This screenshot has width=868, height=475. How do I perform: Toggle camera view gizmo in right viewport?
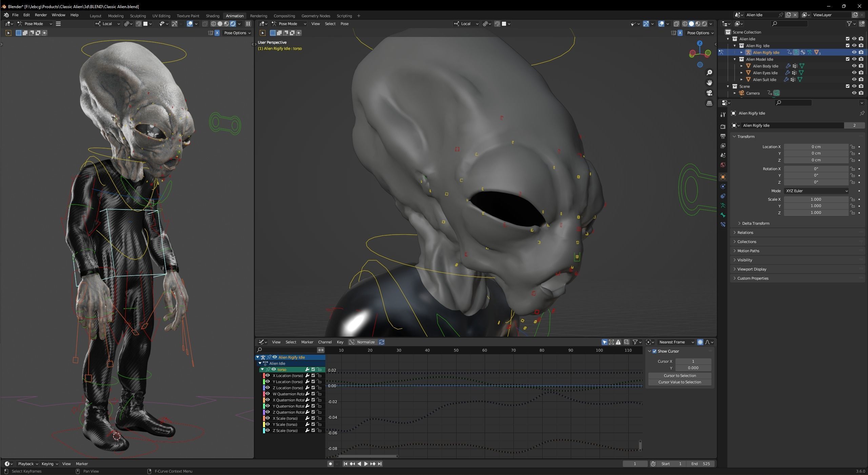[709, 93]
